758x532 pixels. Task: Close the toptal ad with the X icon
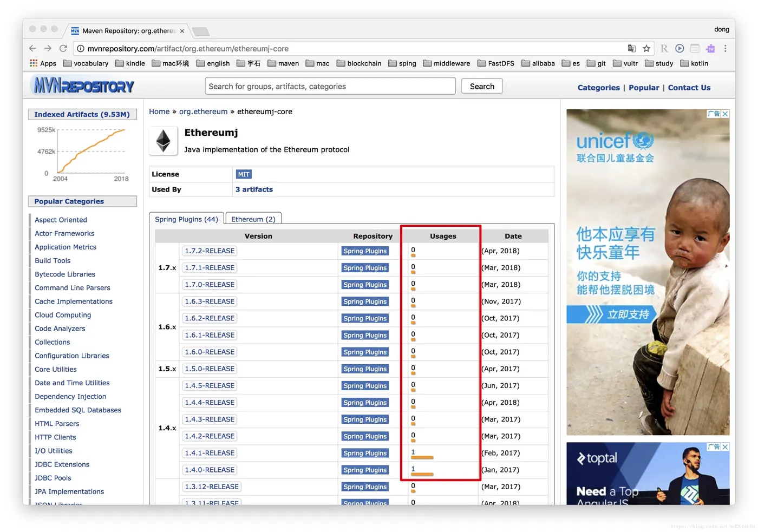tap(725, 446)
